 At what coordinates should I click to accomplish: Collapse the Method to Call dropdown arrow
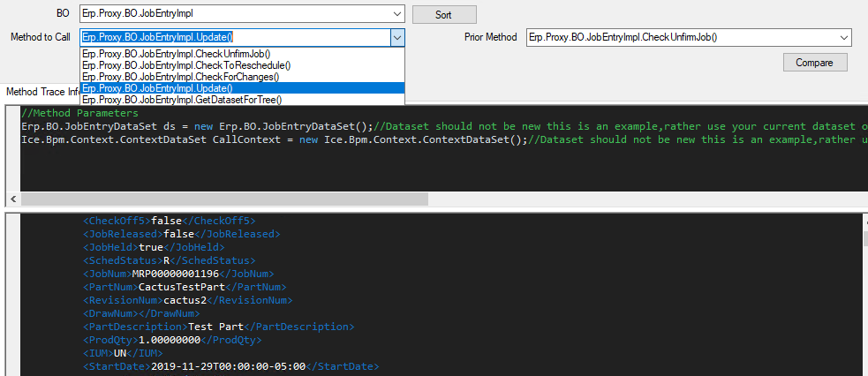pyautogui.click(x=396, y=38)
